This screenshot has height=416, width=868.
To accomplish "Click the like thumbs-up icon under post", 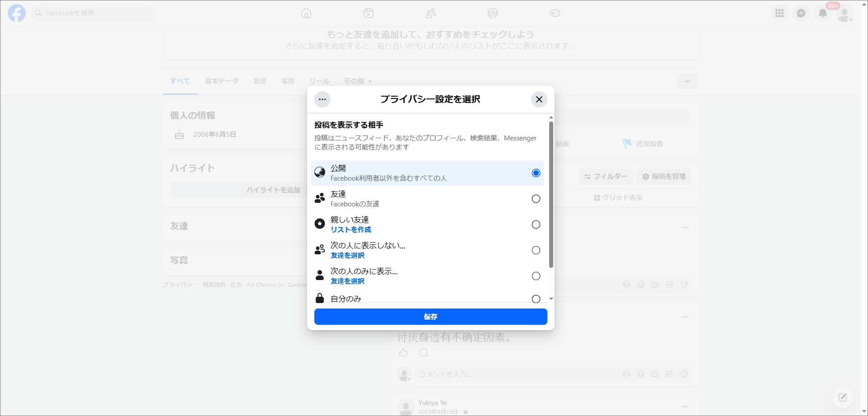I will coord(403,352).
